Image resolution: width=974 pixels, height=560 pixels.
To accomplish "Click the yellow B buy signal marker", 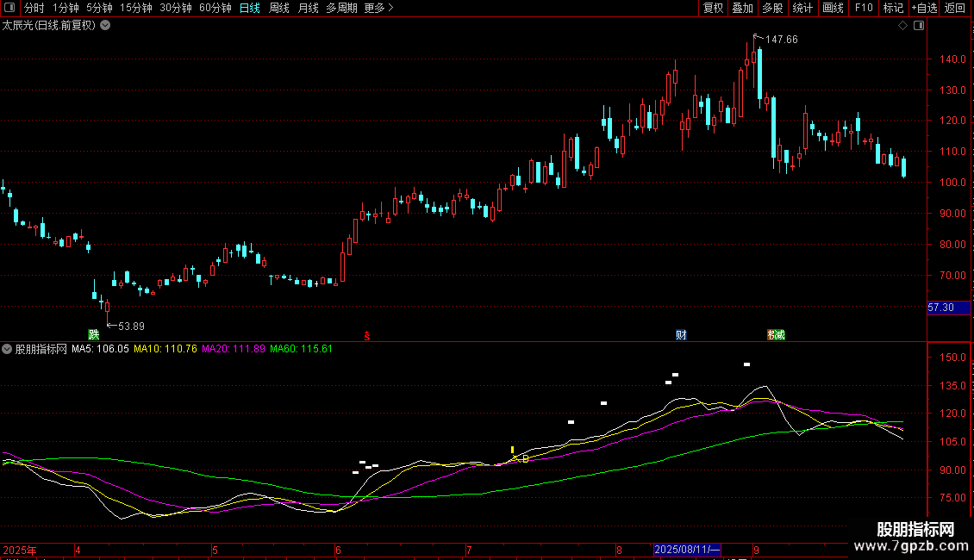I will coord(526,459).
